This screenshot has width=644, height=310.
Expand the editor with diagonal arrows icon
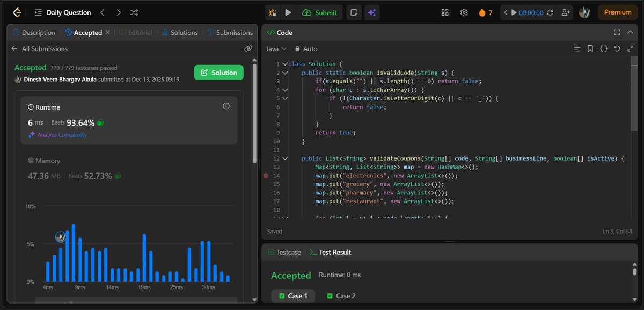click(x=630, y=48)
